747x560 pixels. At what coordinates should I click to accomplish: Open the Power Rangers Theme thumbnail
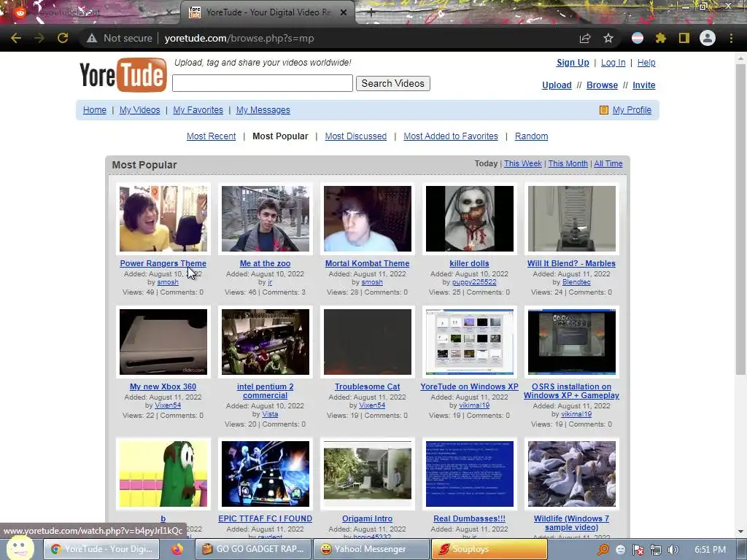click(x=163, y=219)
